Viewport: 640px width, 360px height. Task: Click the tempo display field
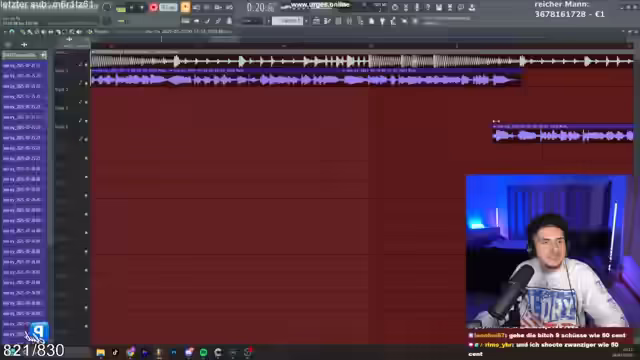[168, 7]
